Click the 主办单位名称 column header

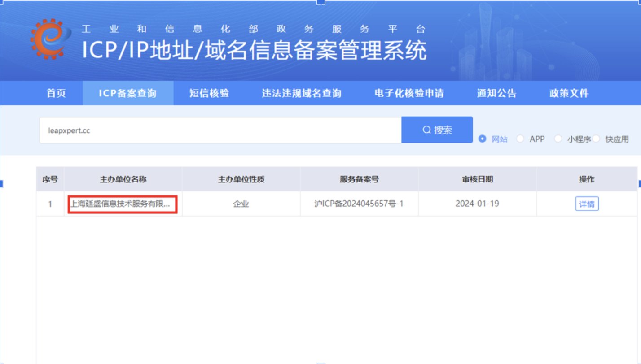pyautogui.click(x=123, y=179)
